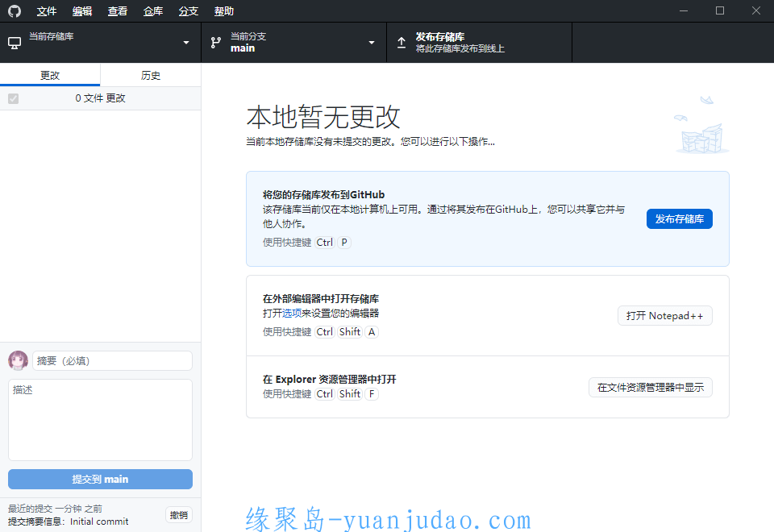Viewport: 774px width, 532px height.
Task: Select the 更改 tab
Action: [x=50, y=76]
